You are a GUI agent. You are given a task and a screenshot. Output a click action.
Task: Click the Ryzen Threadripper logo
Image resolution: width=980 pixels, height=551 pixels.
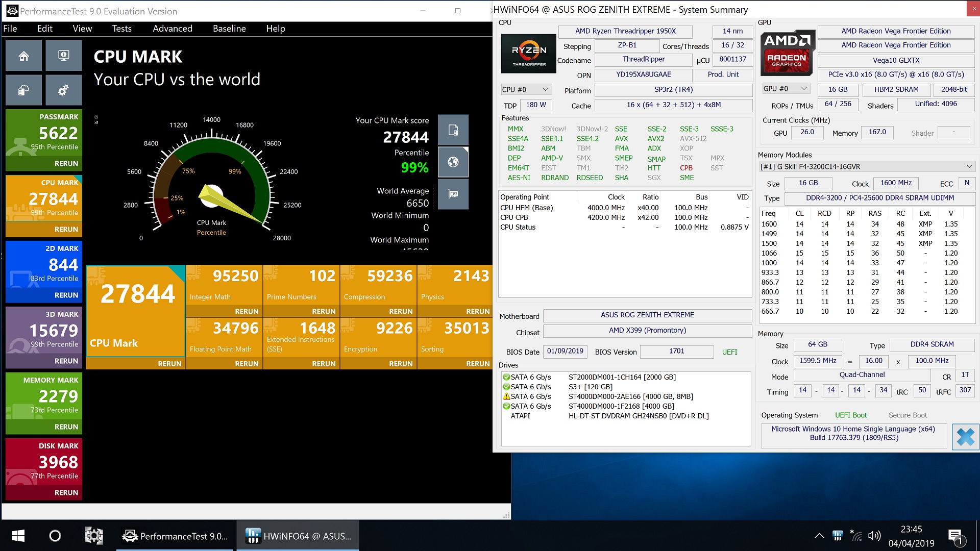pyautogui.click(x=529, y=54)
